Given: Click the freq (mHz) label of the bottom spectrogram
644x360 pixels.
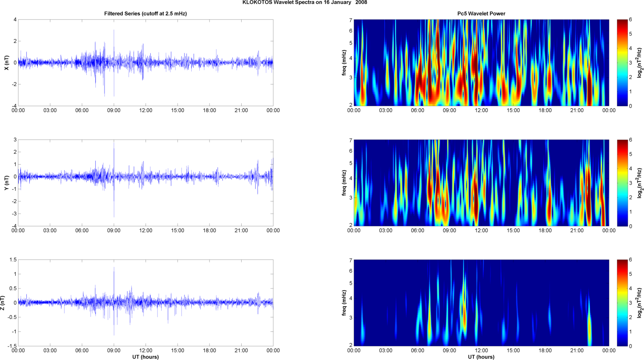Looking at the screenshot, I should [x=344, y=303].
